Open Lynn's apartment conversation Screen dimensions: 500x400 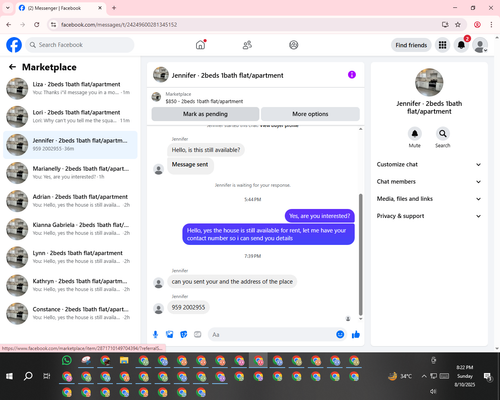[70, 257]
